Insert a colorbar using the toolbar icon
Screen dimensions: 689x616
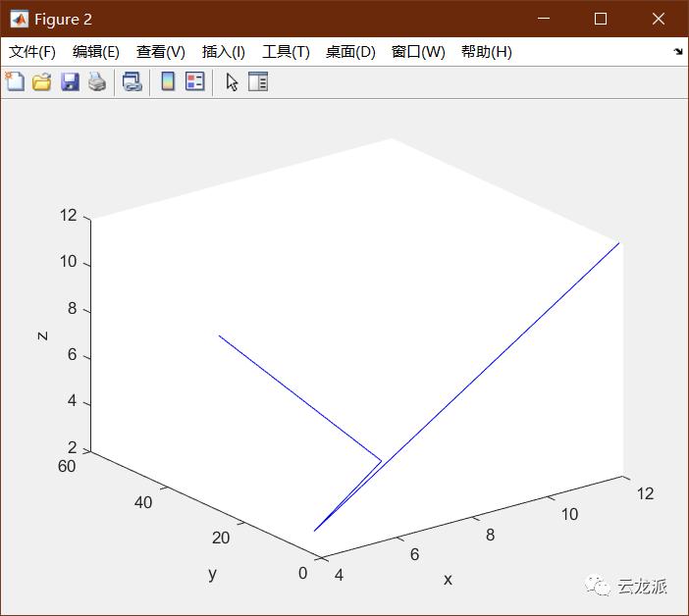click(x=168, y=81)
